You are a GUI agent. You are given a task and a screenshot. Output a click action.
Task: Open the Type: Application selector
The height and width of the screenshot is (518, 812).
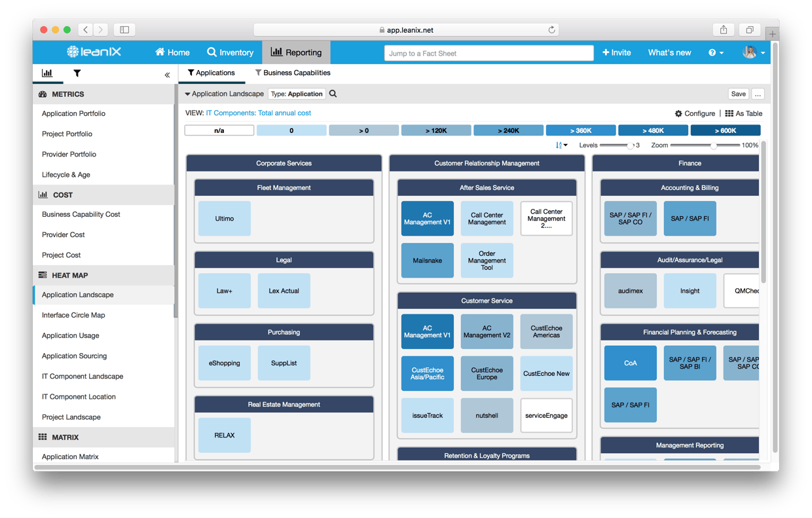click(296, 94)
